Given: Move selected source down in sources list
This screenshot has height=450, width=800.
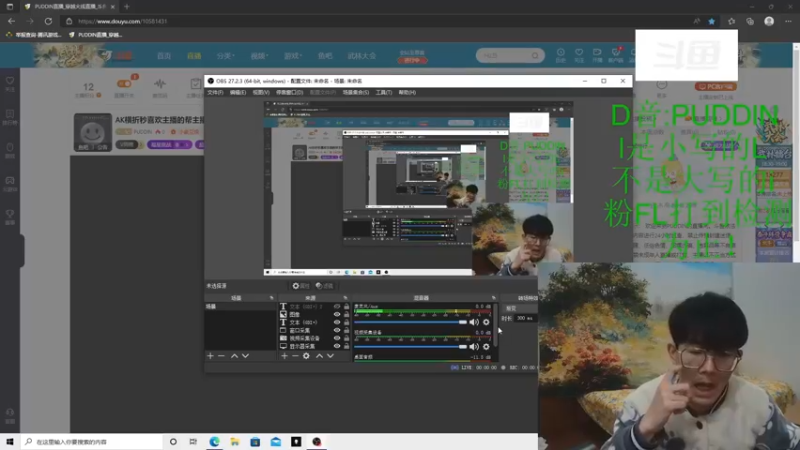Looking at the screenshot, I should pos(330,356).
